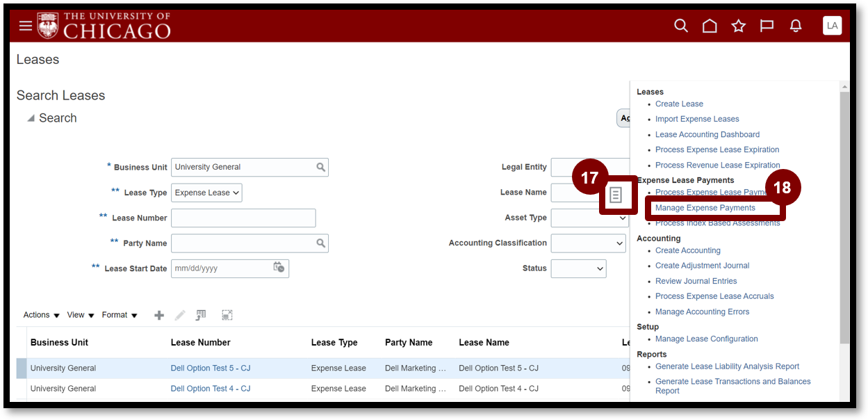The height and width of the screenshot is (420, 868).
Task: Collapse the Search section triangle
Action: pyautogui.click(x=31, y=118)
